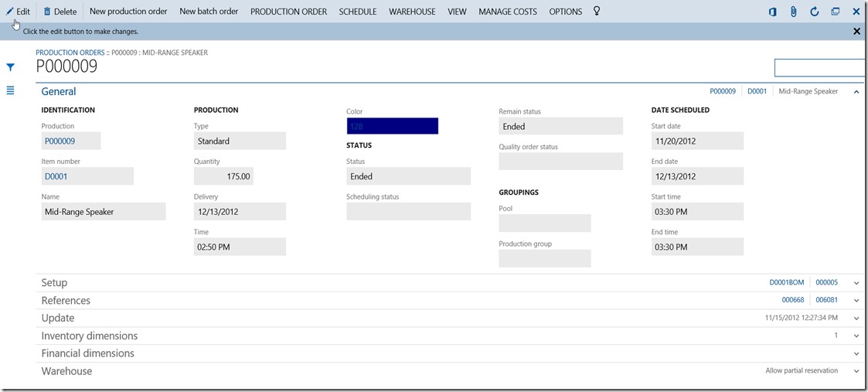Image resolution: width=868 pixels, height=392 pixels.
Task: Click the open in new window icon
Action: [835, 12]
